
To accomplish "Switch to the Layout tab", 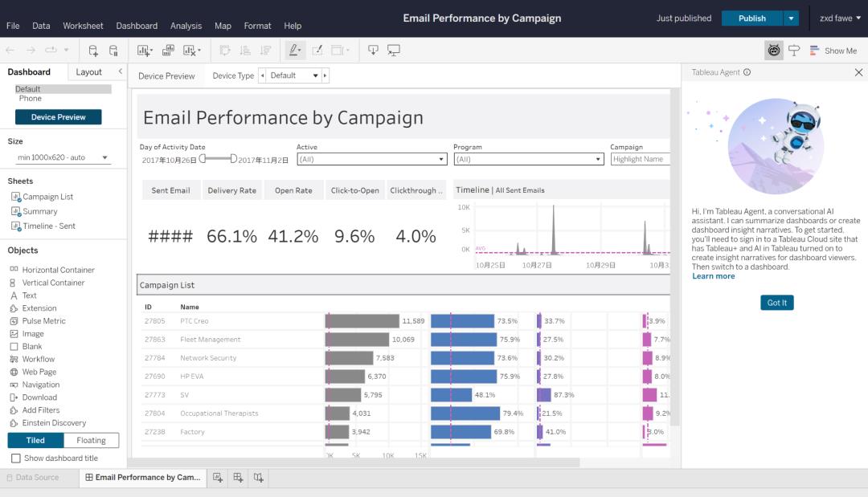I will [88, 72].
